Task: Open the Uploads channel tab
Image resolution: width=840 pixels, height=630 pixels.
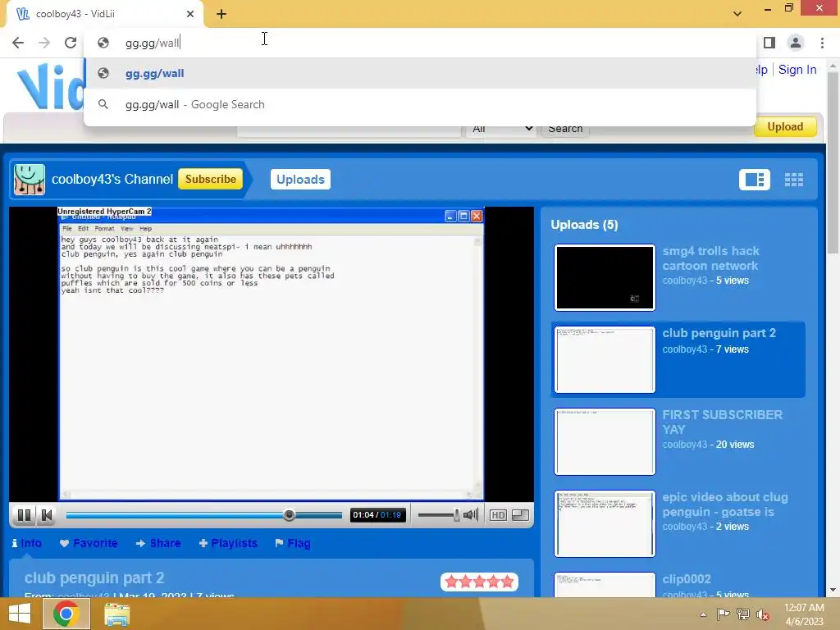Action: click(300, 180)
